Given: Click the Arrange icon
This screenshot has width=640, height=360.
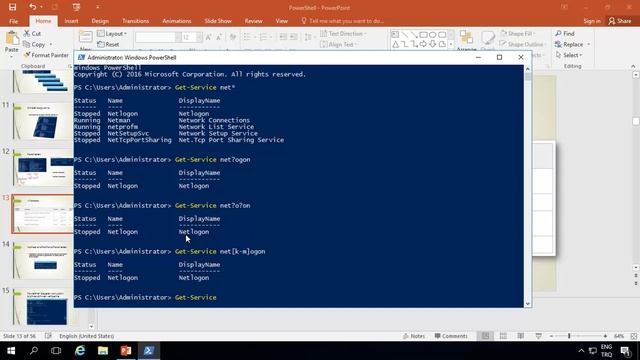Looking at the screenshot, I should [x=466, y=38].
